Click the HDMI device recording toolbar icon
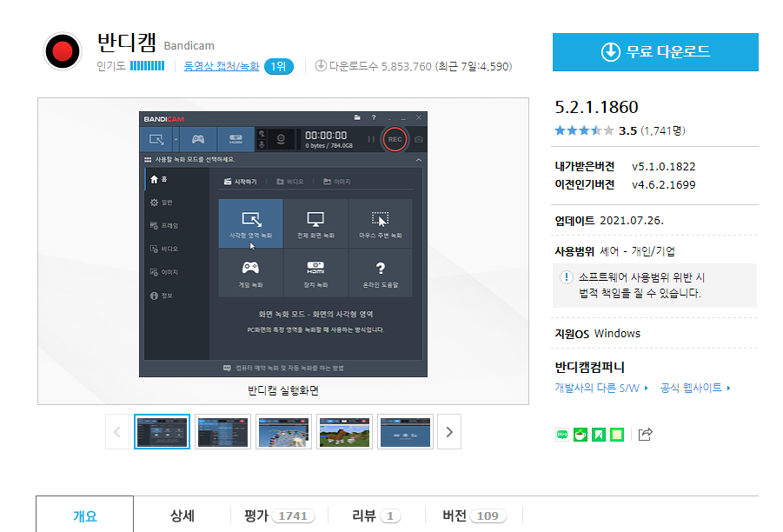Screen dimensions: 783x532 (236, 139)
